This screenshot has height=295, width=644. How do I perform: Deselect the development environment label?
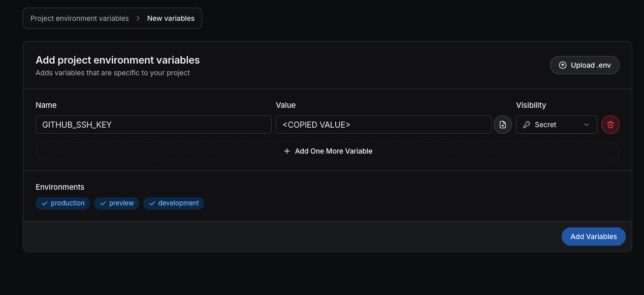point(178,203)
